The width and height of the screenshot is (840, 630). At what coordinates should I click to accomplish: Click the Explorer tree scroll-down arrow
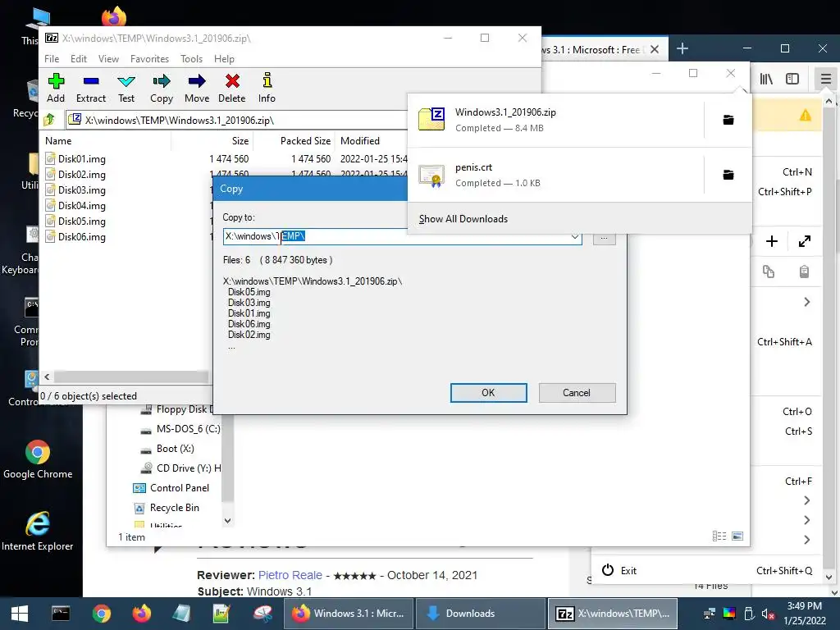point(228,520)
